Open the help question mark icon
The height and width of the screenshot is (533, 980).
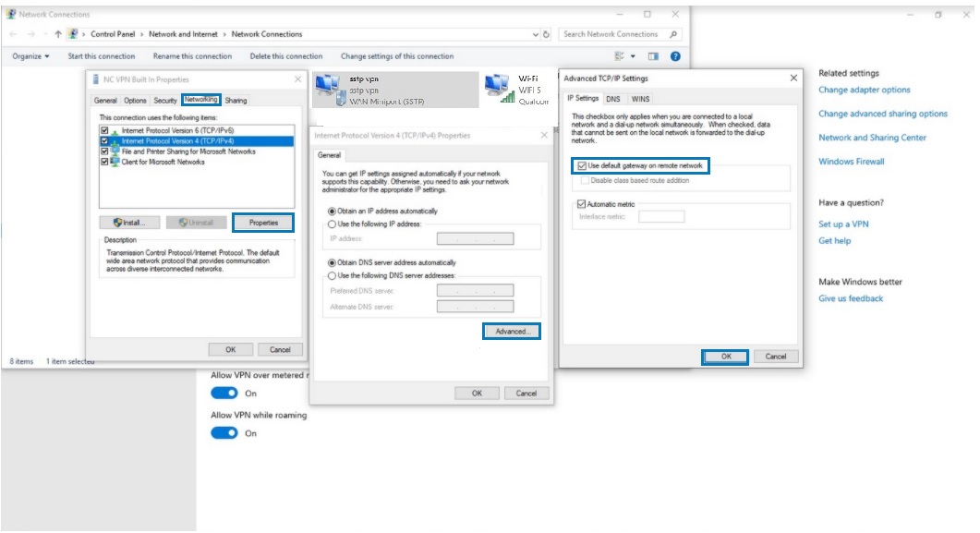(x=675, y=56)
